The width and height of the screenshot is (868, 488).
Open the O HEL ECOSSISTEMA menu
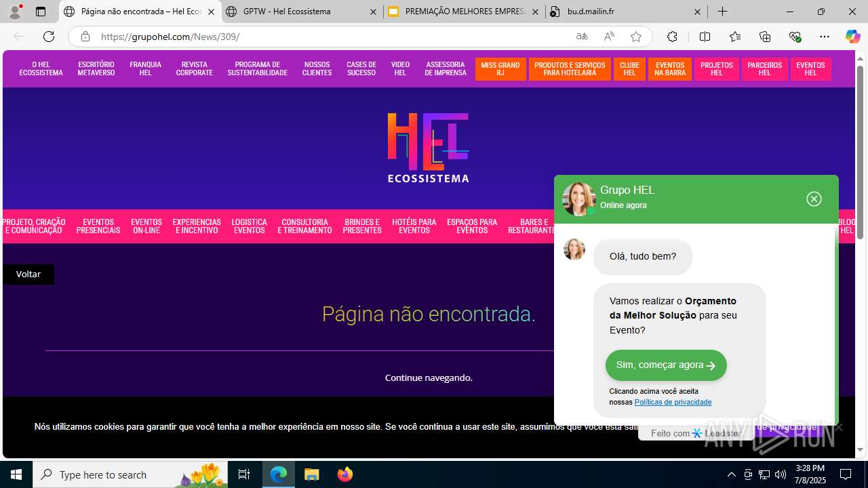pos(41,69)
